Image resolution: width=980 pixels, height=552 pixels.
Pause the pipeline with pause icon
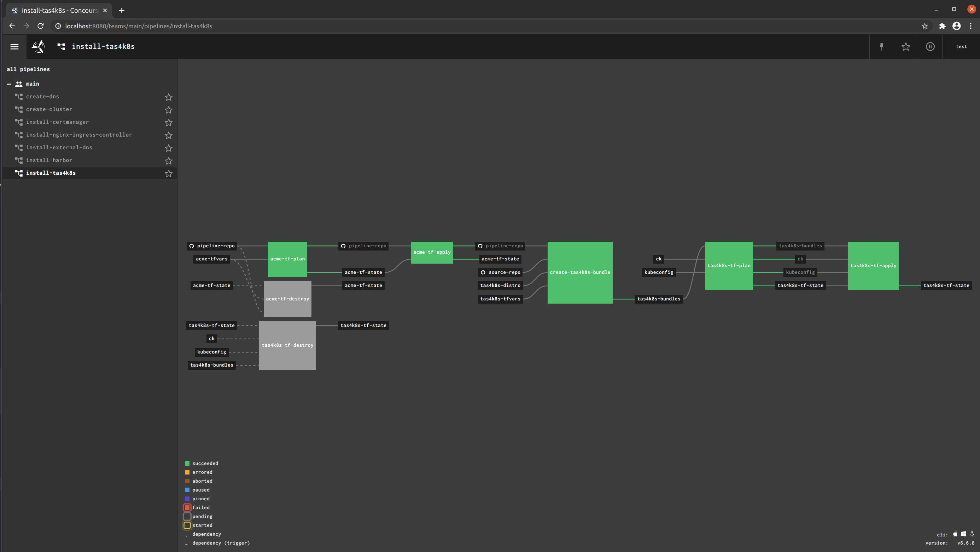pos(930,46)
